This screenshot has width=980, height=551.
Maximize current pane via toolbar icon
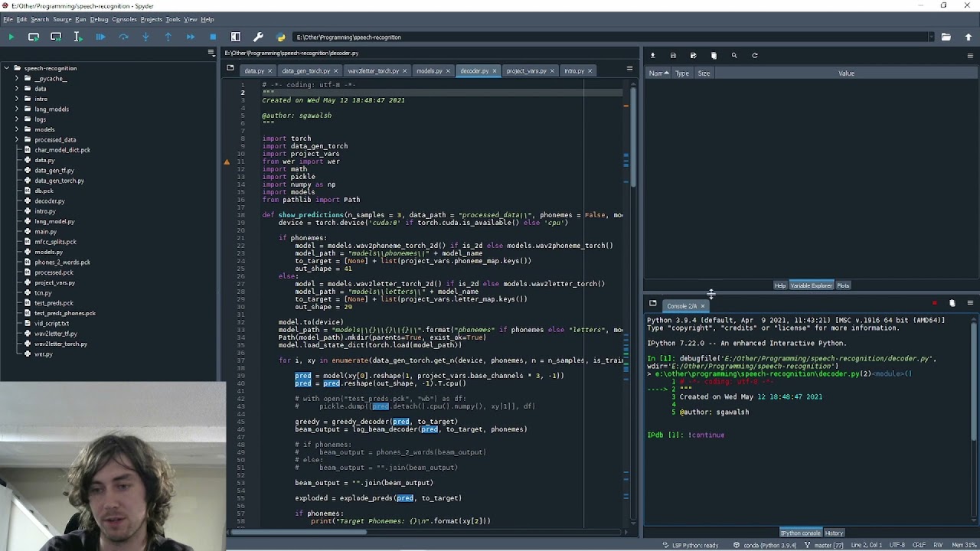(236, 37)
